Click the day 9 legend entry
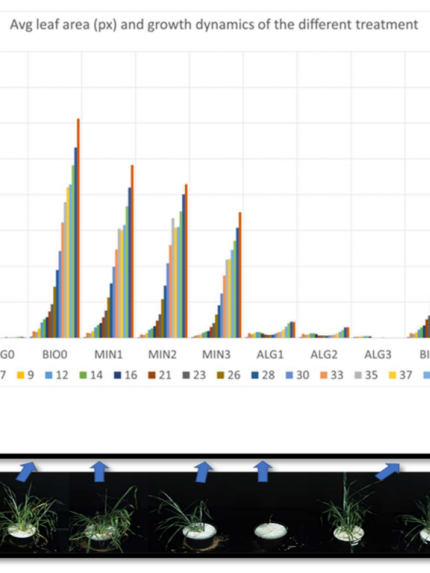Viewport: 430px width, 573px height. pyautogui.click(x=26, y=375)
